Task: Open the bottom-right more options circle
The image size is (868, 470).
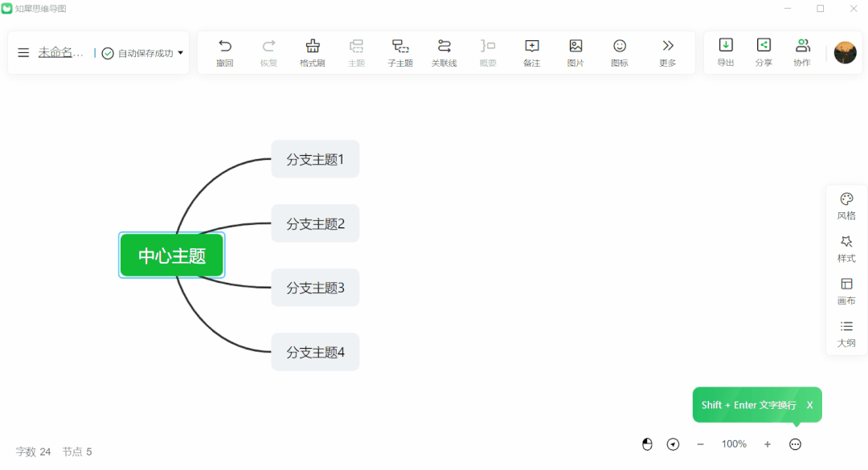Action: 795,444
